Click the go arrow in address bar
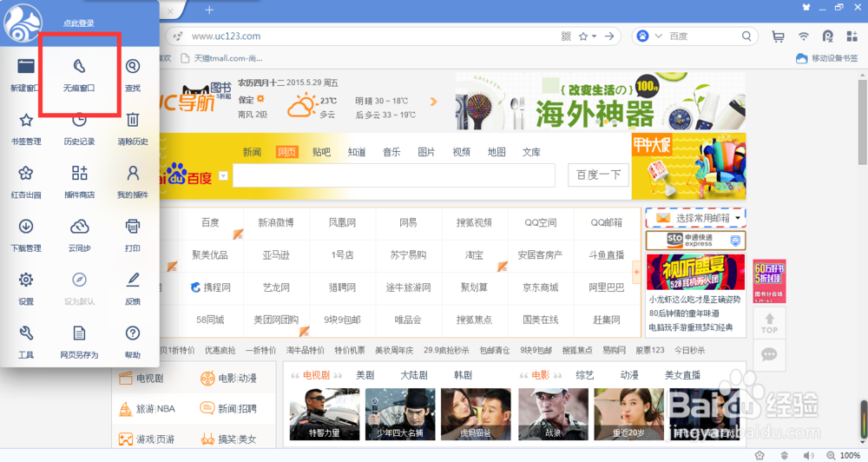 pyautogui.click(x=609, y=36)
